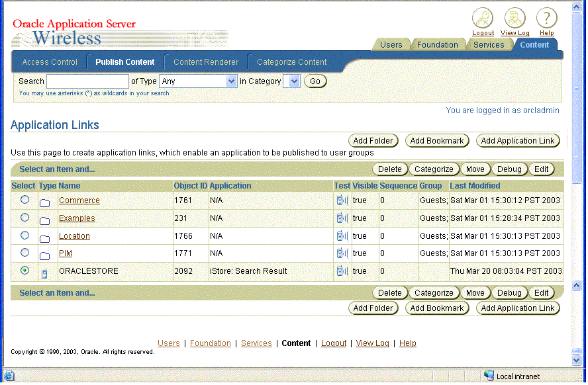Switch to the Services tab
This screenshot has height=385, width=588.
coord(489,44)
